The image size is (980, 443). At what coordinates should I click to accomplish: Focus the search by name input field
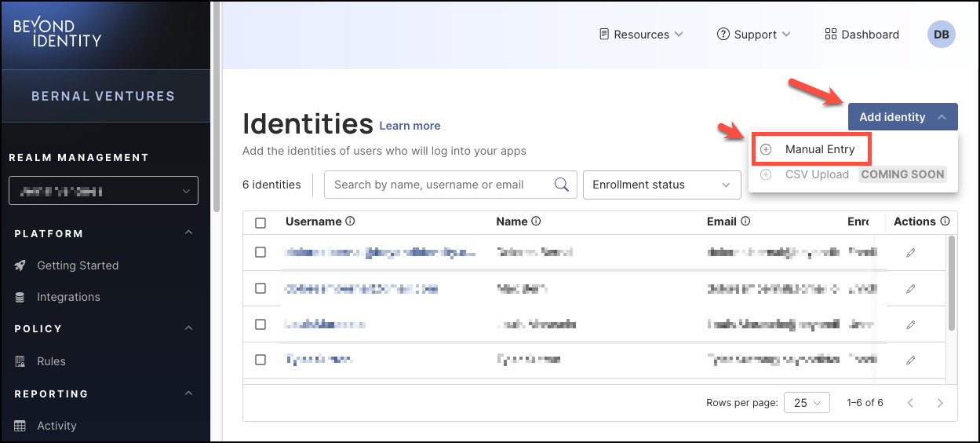coord(439,185)
